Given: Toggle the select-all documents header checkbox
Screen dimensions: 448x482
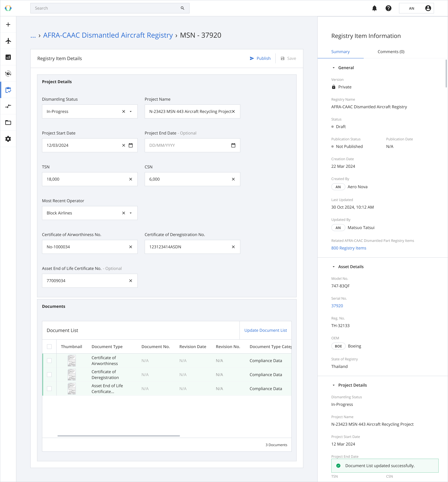Looking at the screenshot, I should pyautogui.click(x=49, y=347).
